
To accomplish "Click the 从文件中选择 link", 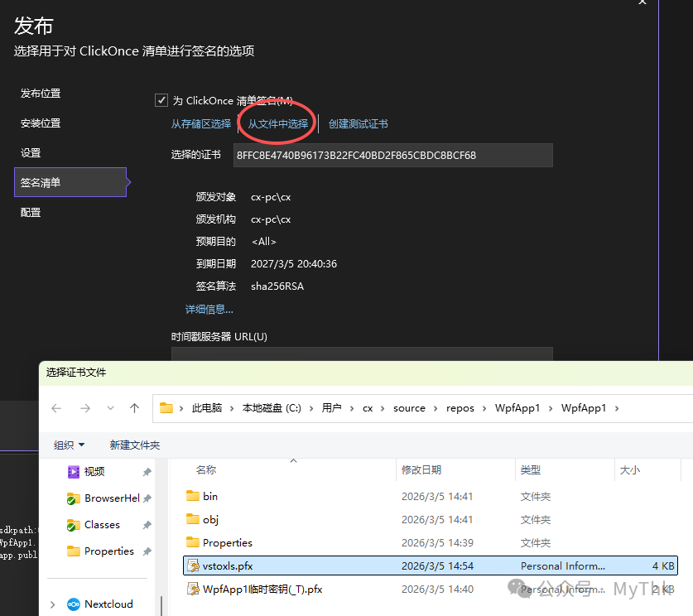I will [278, 124].
